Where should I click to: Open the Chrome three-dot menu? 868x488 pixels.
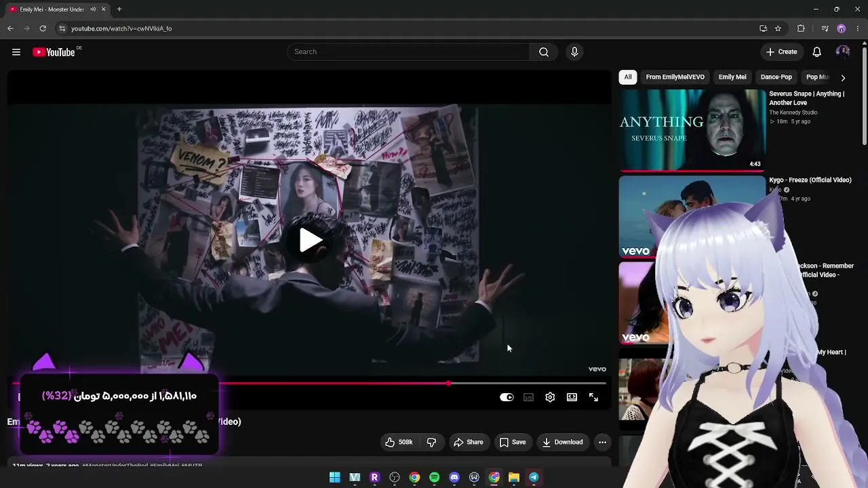coord(858,28)
